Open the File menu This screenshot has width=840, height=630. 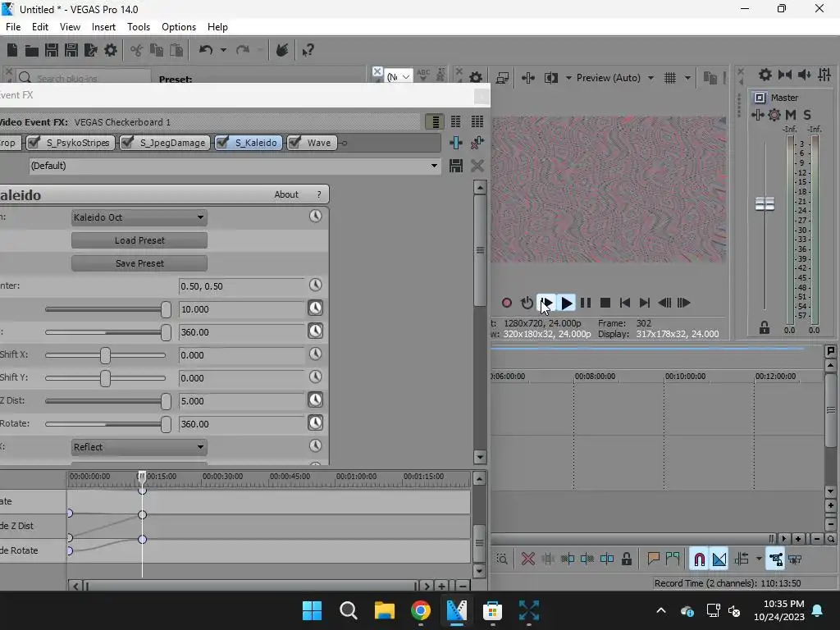pyautogui.click(x=13, y=27)
